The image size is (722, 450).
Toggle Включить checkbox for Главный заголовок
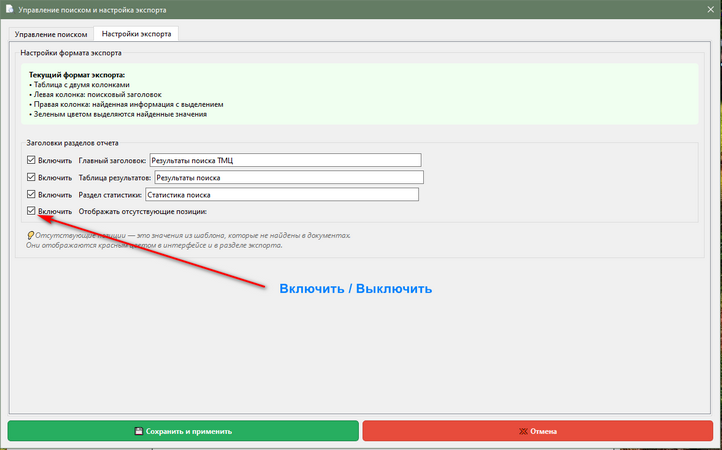[x=31, y=160]
